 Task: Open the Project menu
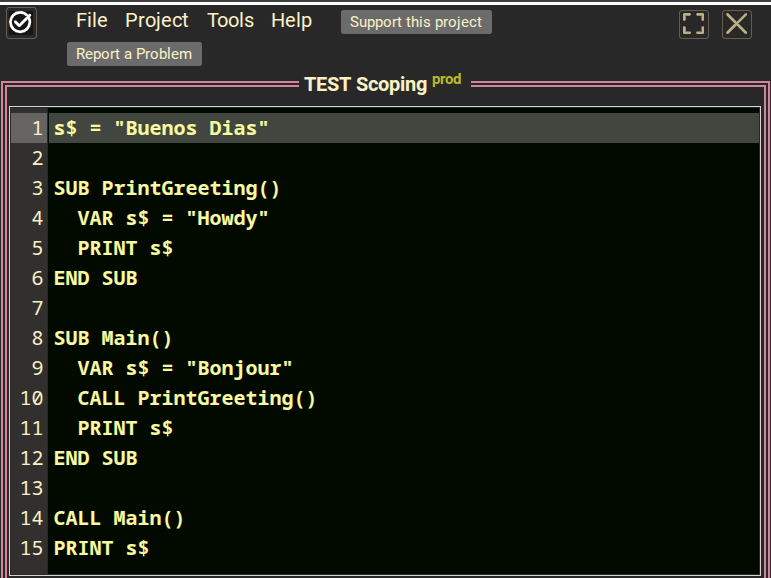[x=157, y=21]
